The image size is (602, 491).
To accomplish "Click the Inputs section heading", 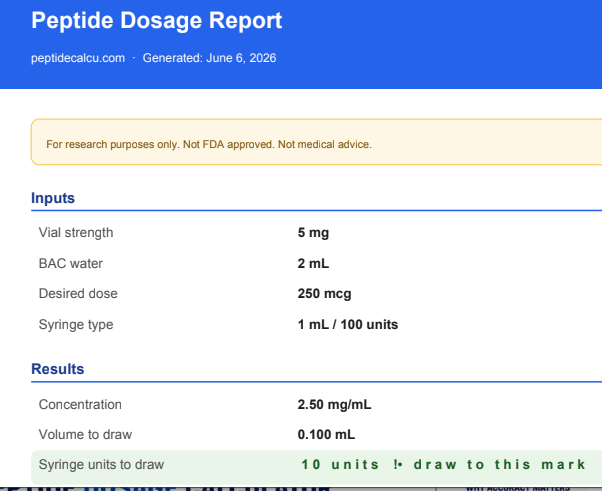I will (53, 198).
